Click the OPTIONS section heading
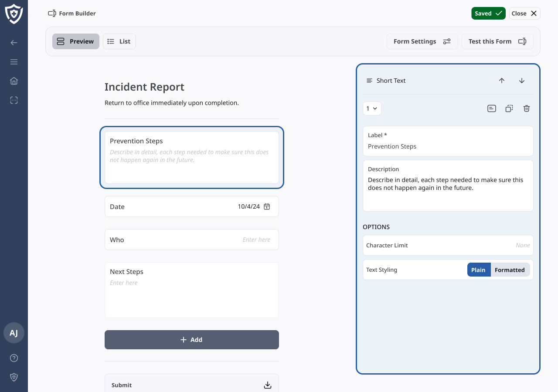Image resolution: width=558 pixels, height=392 pixels. point(376,227)
